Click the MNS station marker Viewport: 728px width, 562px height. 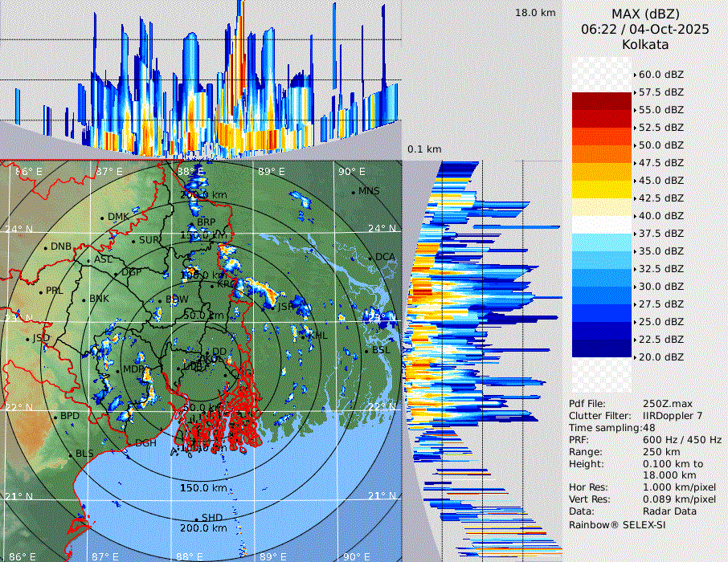click(x=354, y=192)
